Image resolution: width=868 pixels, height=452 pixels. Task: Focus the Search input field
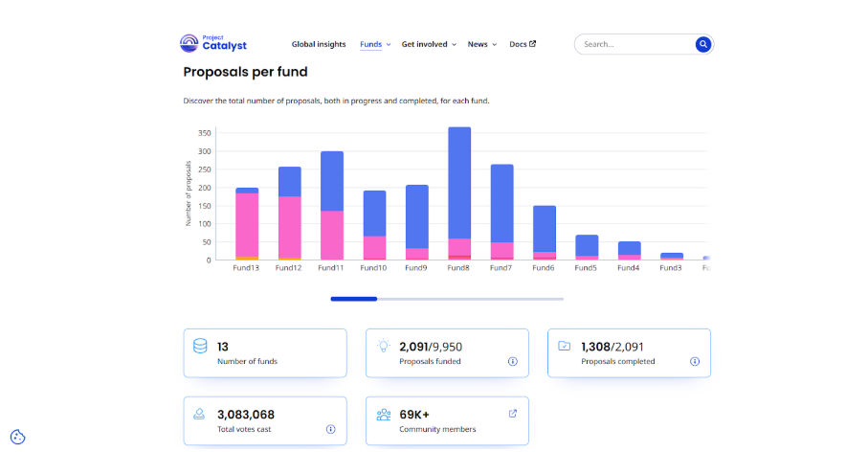634,44
